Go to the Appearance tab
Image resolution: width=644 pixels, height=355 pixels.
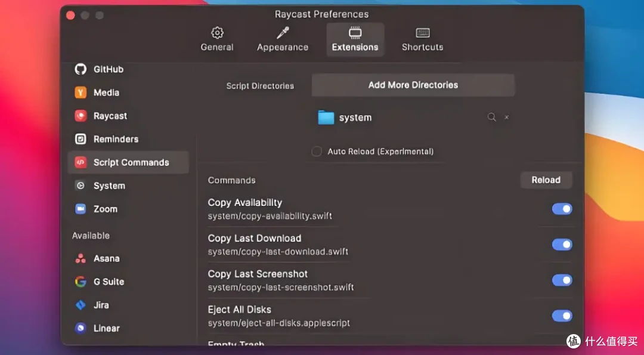[283, 39]
